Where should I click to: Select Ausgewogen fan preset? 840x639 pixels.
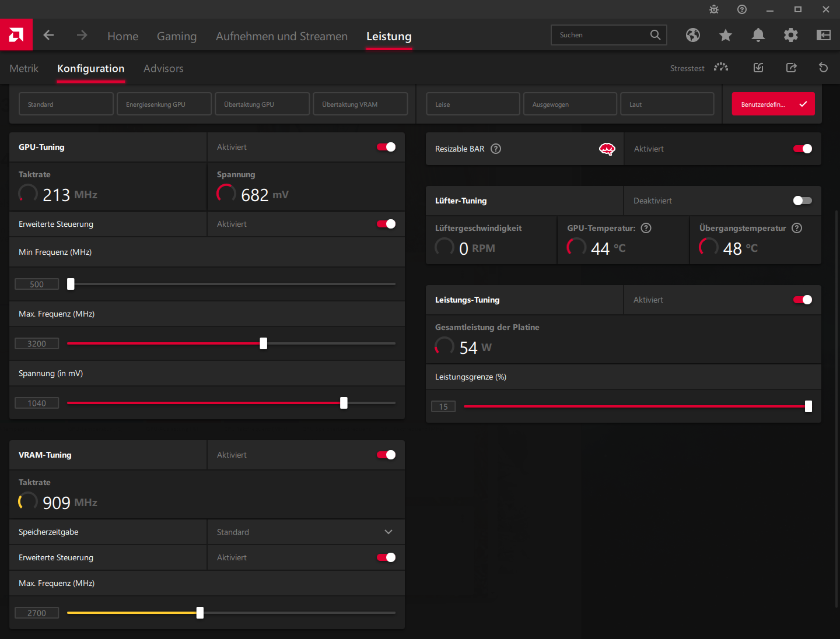[x=570, y=104]
